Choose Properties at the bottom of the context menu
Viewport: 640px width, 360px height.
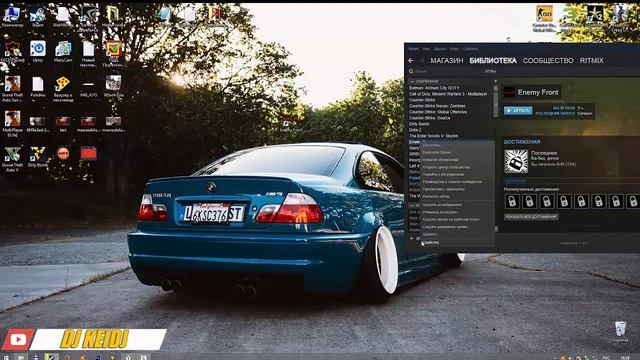(457, 242)
